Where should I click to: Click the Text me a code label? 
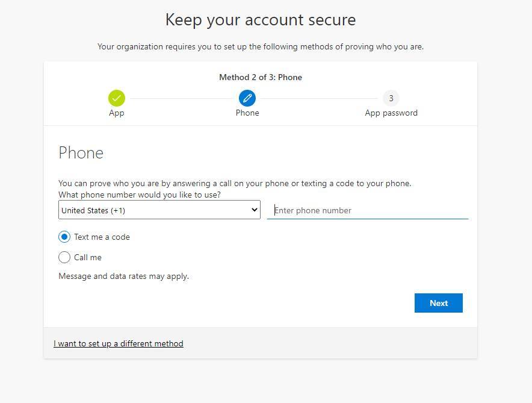(x=102, y=237)
